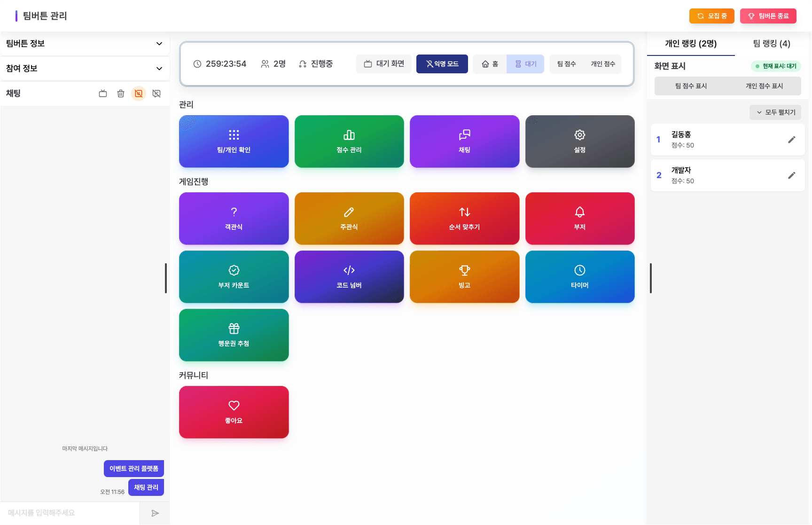Click the trash icon in the chat header

121,94
